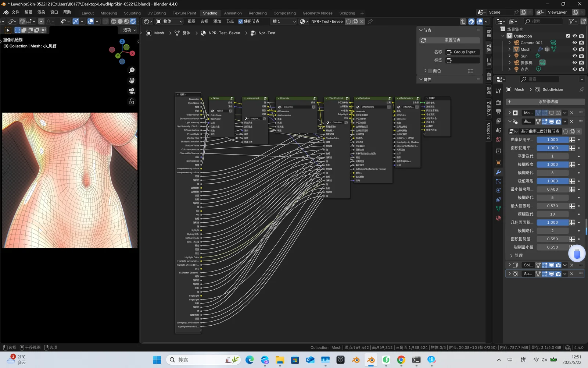Click the 重置节点 button in the node sidebar

[449, 40]
